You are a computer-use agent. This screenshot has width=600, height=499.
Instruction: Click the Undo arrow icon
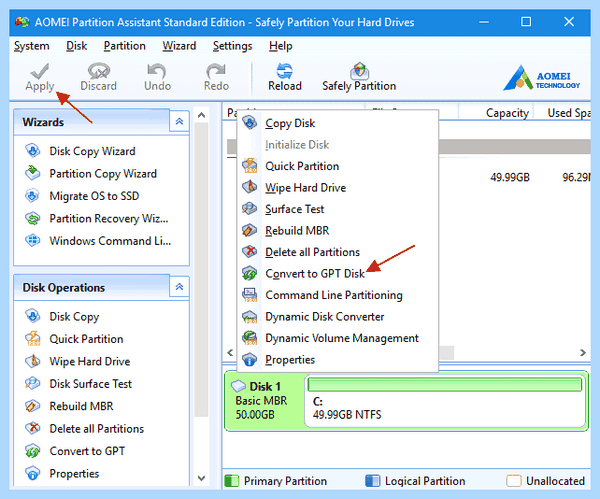[157, 71]
